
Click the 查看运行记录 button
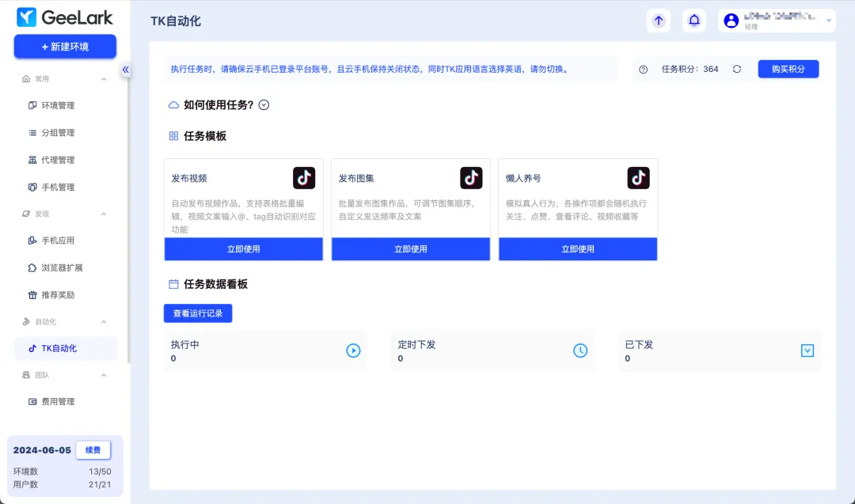tap(198, 313)
